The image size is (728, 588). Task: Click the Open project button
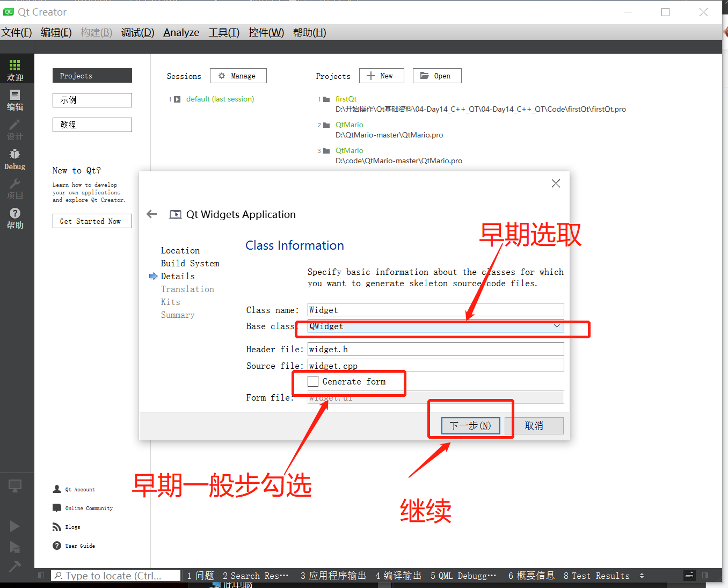coord(437,76)
